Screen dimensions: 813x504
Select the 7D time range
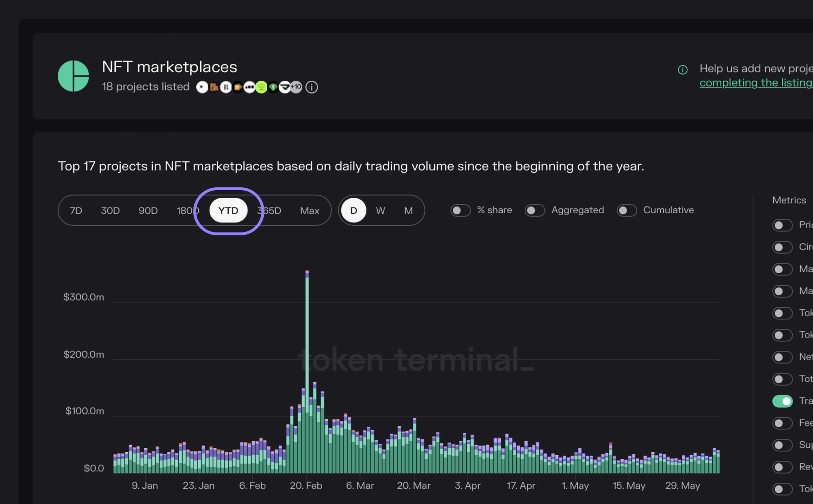click(76, 211)
